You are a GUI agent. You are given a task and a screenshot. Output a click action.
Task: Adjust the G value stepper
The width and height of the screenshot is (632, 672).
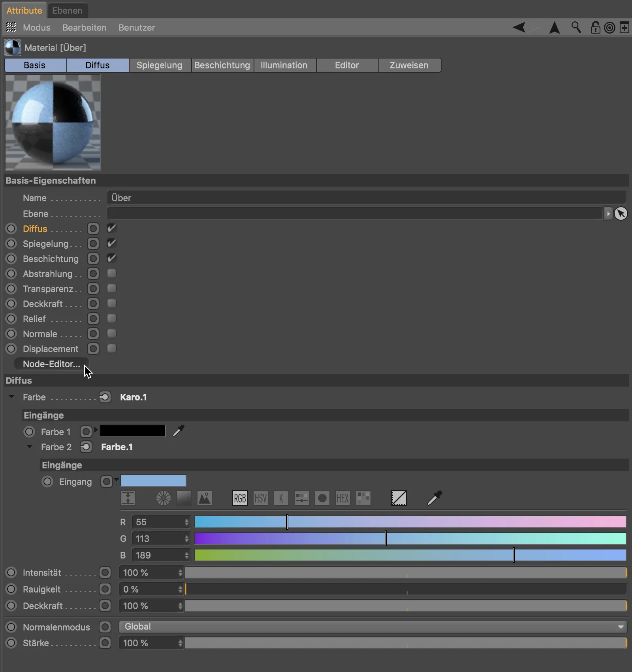[x=187, y=538]
